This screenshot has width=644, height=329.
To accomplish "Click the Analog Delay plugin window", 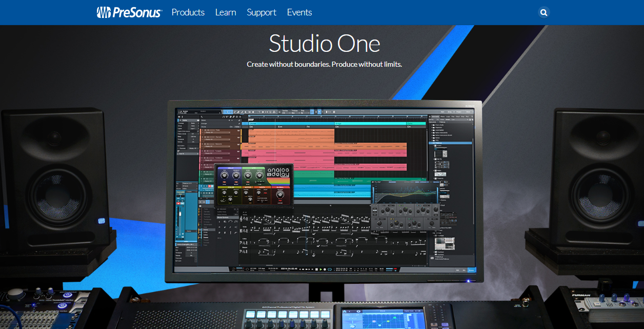I will point(254,185).
